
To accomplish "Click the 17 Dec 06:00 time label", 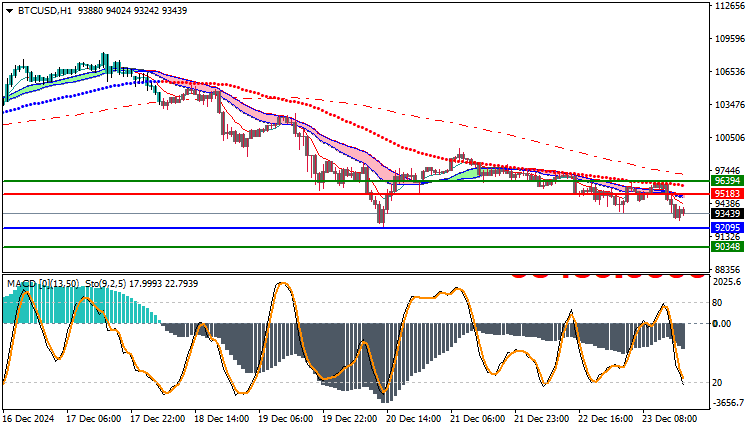I will [x=93, y=419].
